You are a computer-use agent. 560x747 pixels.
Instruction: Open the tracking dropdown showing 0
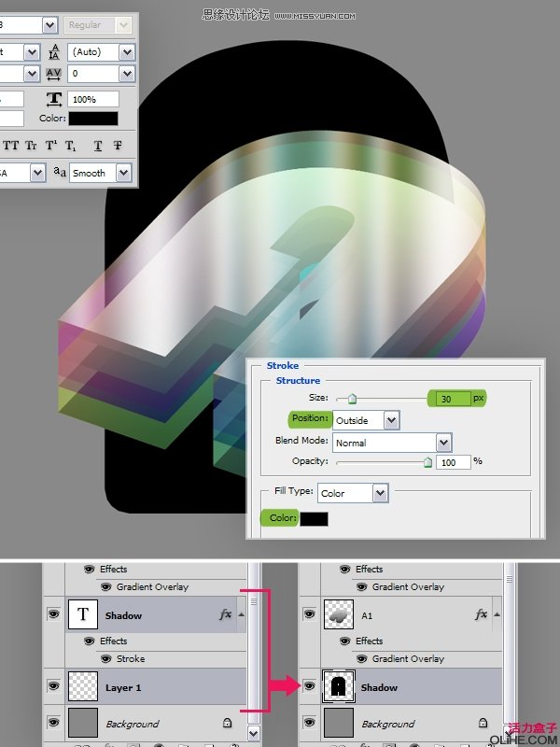[127, 74]
